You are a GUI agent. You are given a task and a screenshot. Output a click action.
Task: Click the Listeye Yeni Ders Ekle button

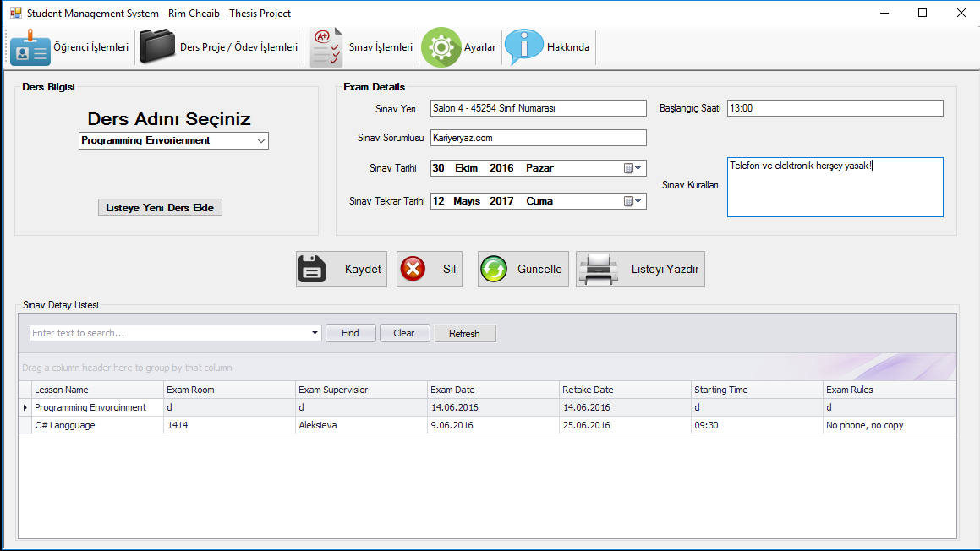(x=160, y=207)
